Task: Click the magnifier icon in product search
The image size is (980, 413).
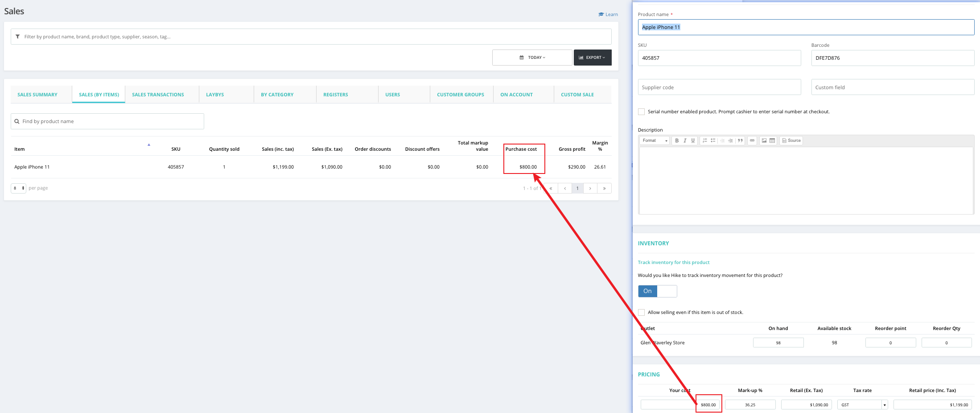Action: click(17, 121)
